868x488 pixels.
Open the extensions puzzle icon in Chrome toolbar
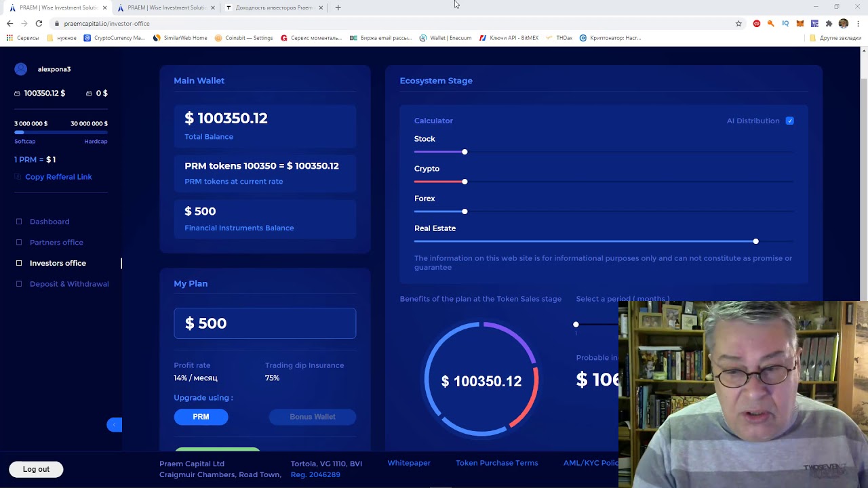[829, 23]
